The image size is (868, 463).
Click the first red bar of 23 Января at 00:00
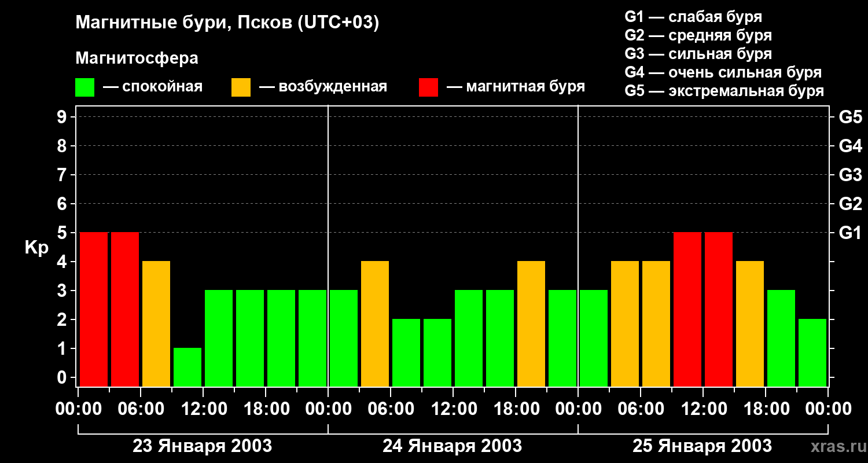94,309
